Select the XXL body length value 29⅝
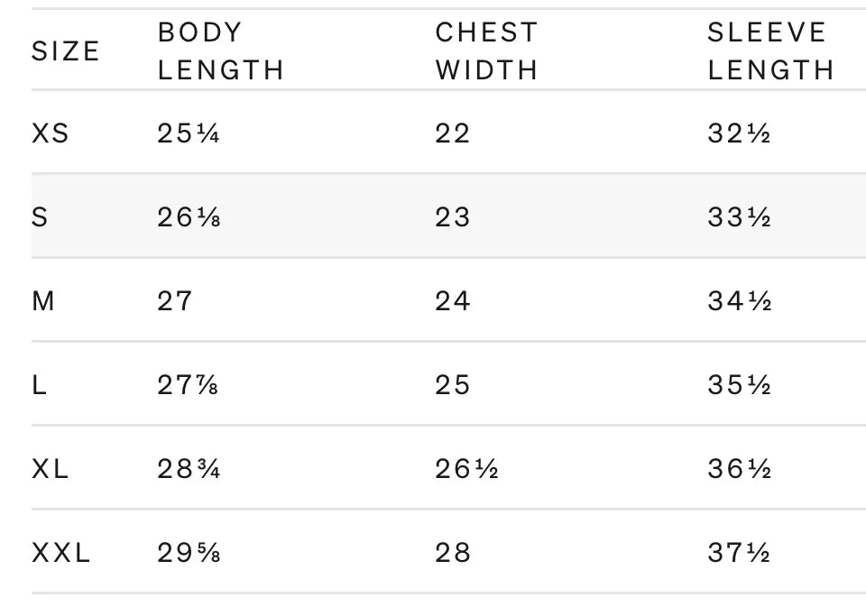 click(x=189, y=553)
